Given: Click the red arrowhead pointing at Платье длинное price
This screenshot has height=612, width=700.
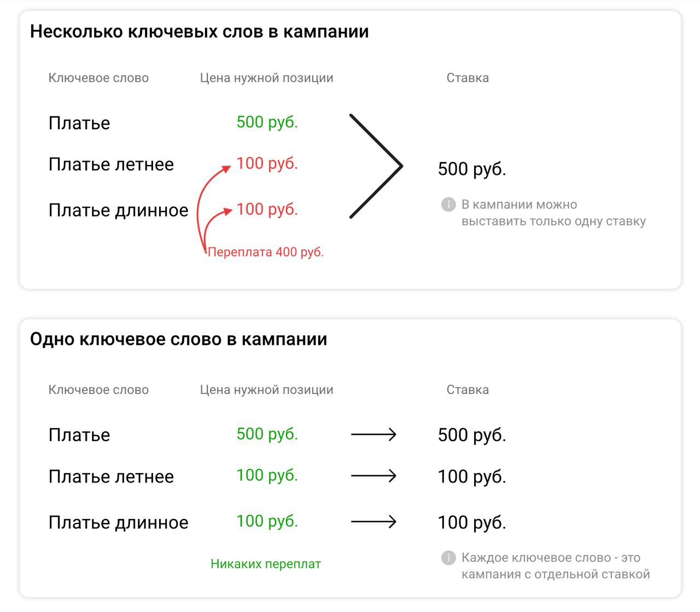Looking at the screenshot, I should (x=226, y=211).
